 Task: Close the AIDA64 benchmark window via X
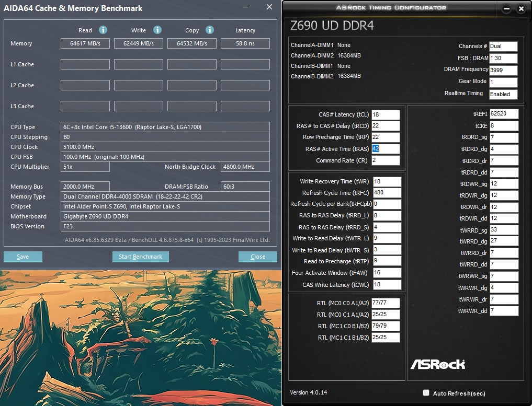[269, 7]
